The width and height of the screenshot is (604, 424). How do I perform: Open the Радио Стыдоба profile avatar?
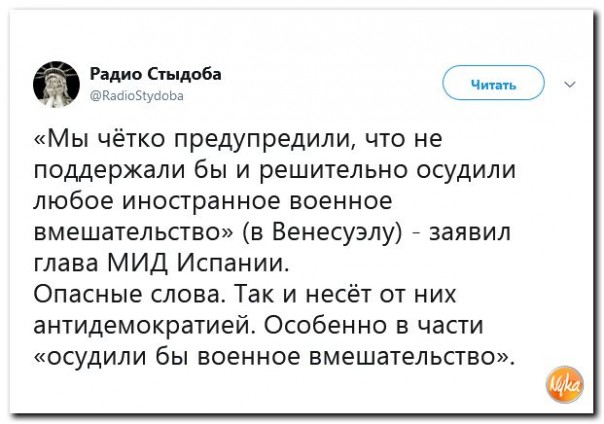[56, 84]
